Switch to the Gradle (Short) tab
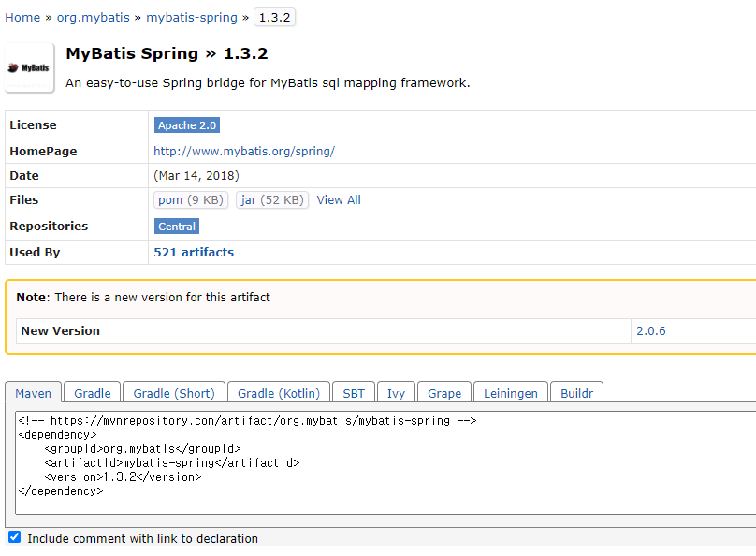 tap(174, 393)
